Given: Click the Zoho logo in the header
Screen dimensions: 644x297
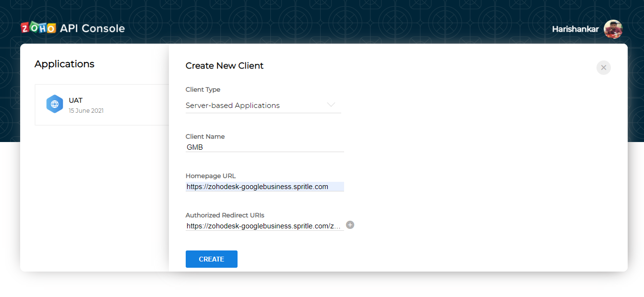Looking at the screenshot, I should [x=38, y=28].
